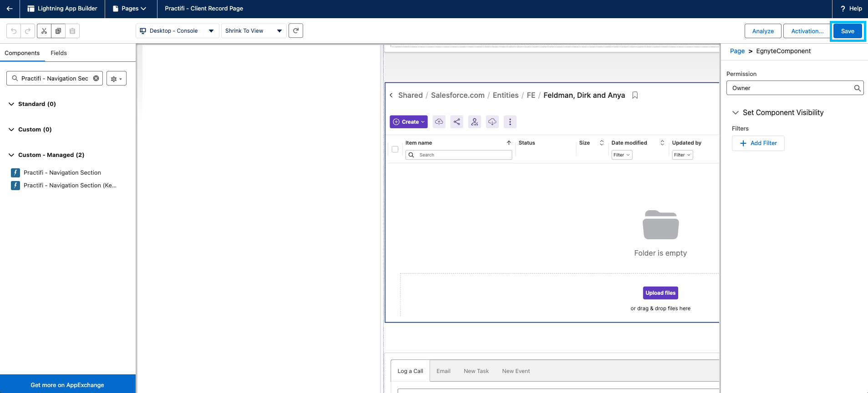This screenshot has width=868, height=393.
Task: Sort by Item name arrow
Action: coord(509,143)
